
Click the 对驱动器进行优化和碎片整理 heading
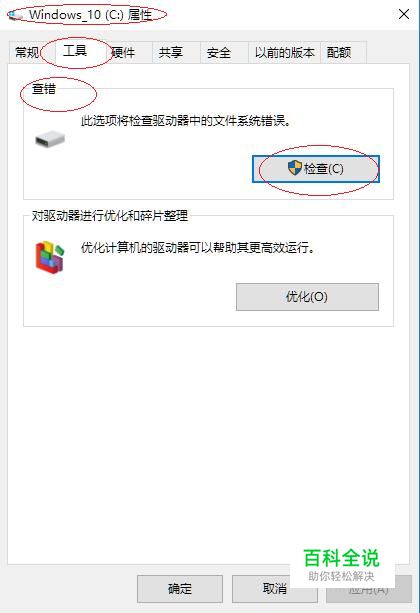(x=110, y=215)
